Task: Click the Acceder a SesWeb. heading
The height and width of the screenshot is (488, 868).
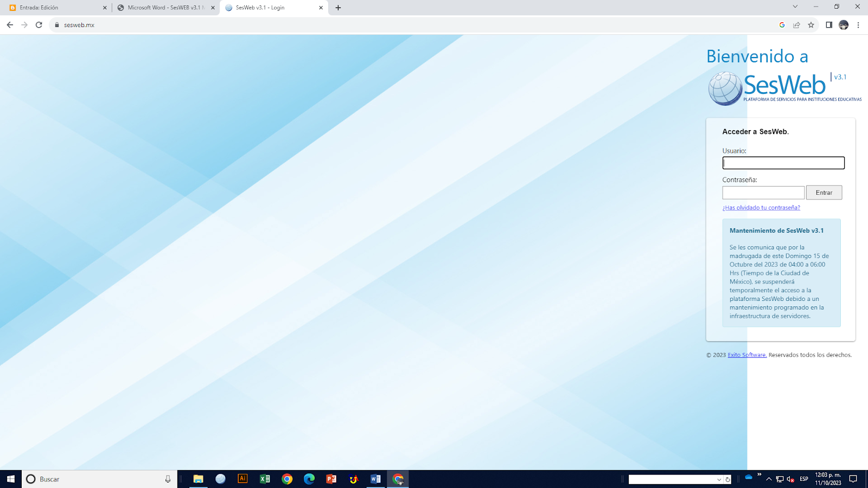Action: click(x=756, y=132)
